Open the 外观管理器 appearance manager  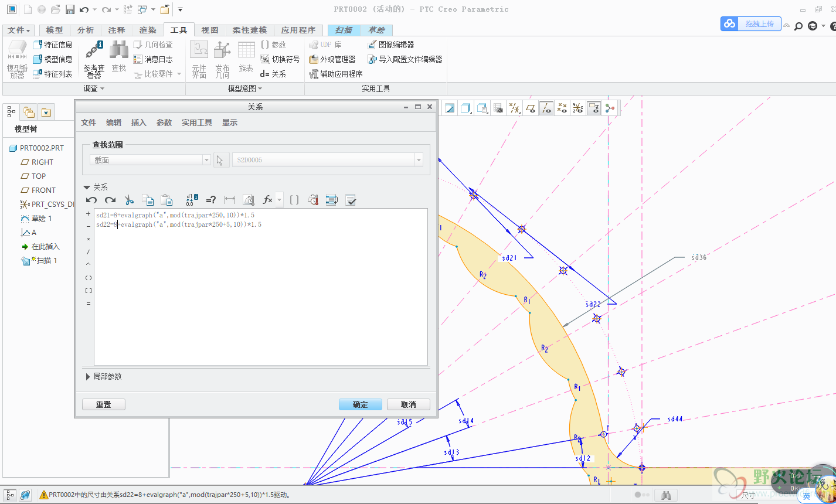pos(332,59)
